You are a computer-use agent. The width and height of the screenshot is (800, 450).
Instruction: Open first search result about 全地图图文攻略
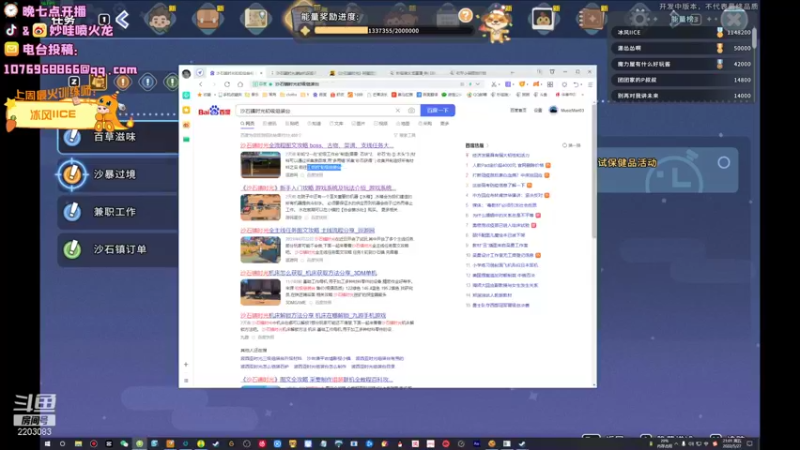pyautogui.click(x=316, y=145)
